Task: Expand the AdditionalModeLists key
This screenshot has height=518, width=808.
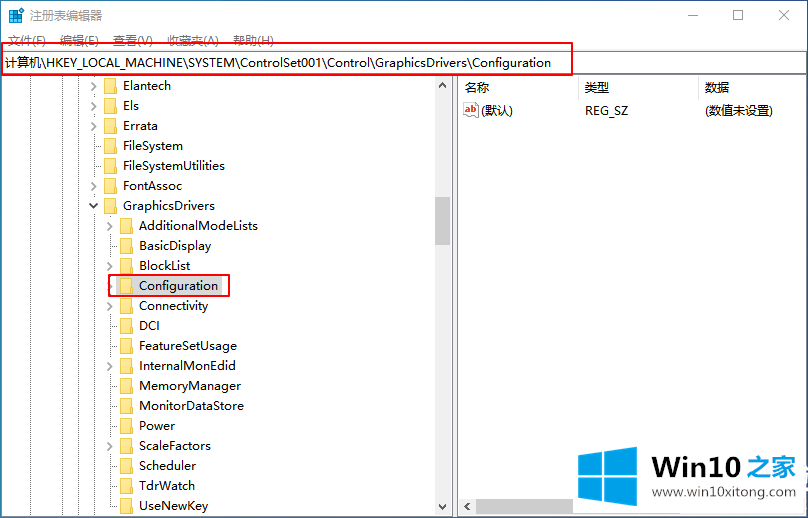Action: tap(110, 226)
